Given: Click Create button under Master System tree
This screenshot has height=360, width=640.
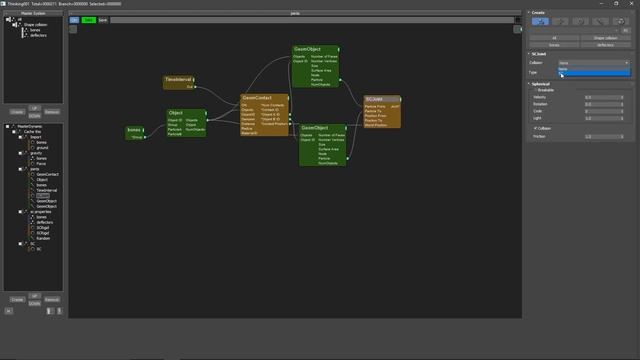Looking at the screenshot, I should coord(17,112).
